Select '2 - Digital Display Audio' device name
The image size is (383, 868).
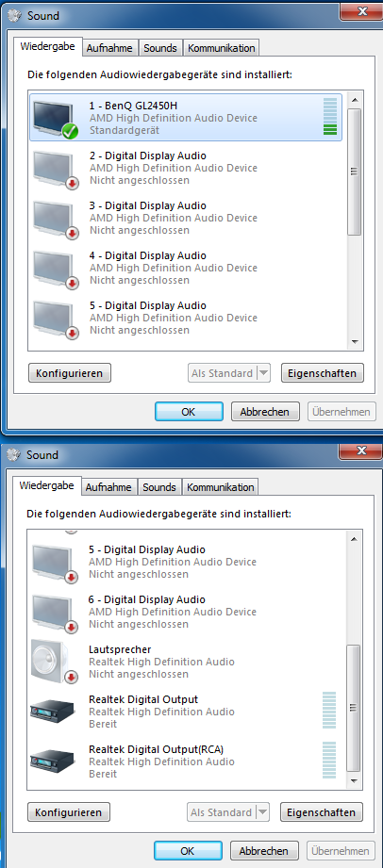pos(147,156)
